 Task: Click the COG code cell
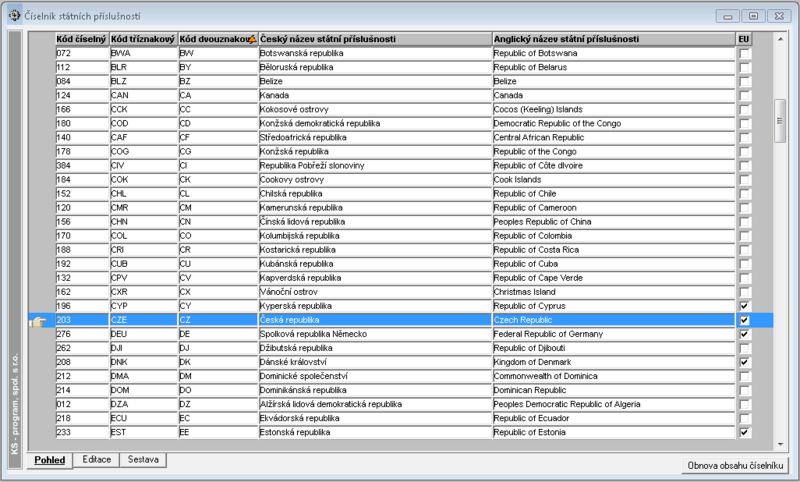click(143, 151)
